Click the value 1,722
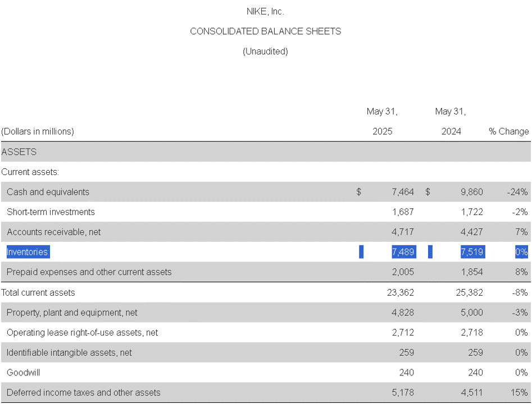The image size is (532, 404). click(472, 212)
